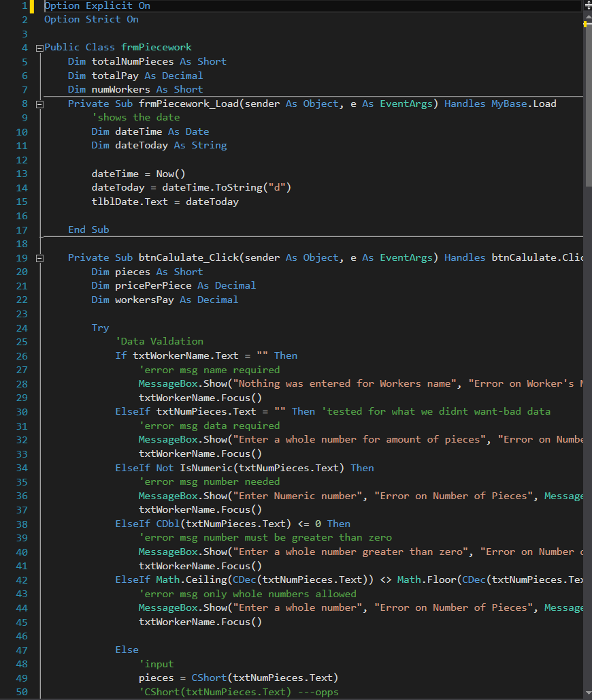Click the comment 'input' on line 48
Screen dimensions: 592x700
tap(156, 665)
